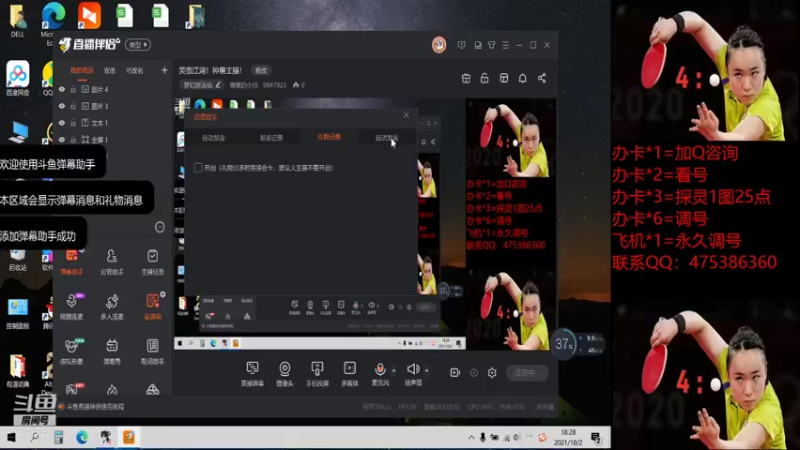Open the Windows Start menu

coord(11,437)
